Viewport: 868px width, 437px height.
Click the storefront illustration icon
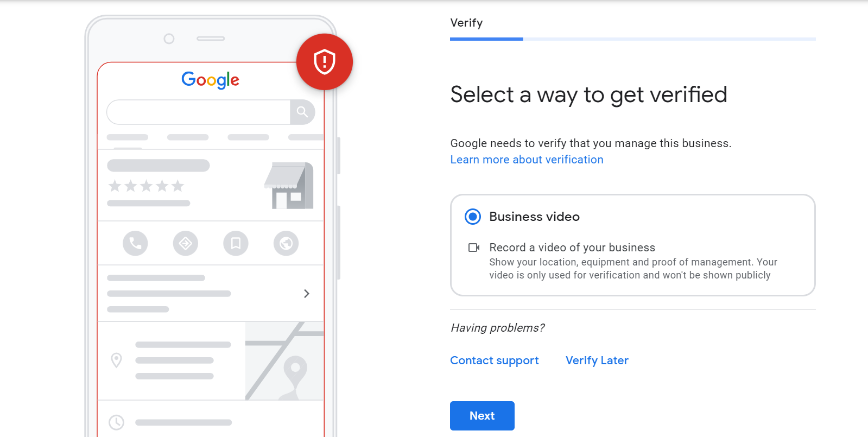[x=289, y=186]
